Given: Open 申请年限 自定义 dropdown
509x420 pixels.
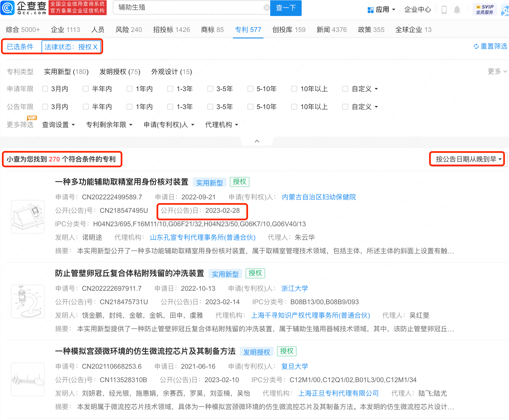Looking at the screenshot, I should point(365,89).
